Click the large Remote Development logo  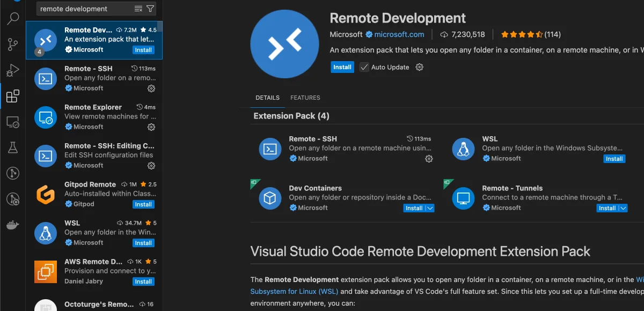point(284,44)
